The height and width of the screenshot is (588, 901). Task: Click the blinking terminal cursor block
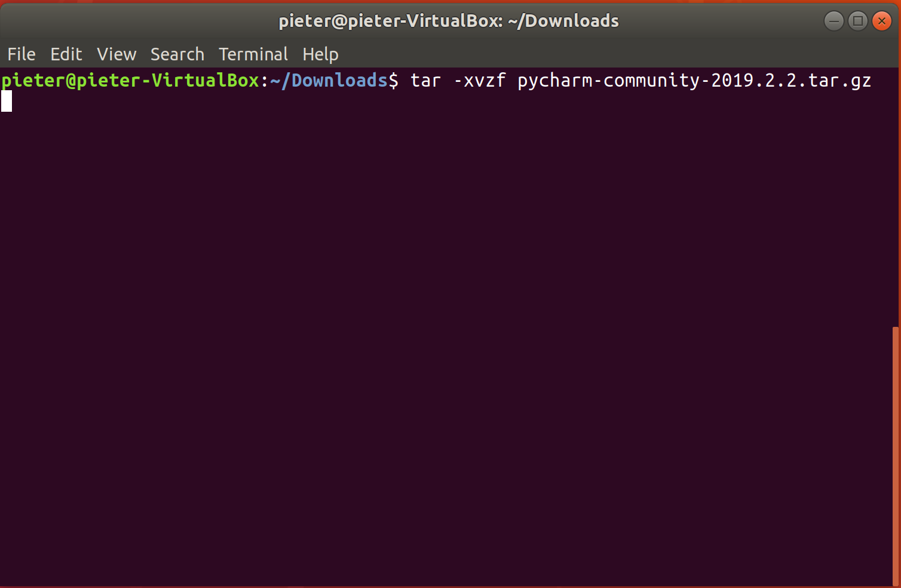pyautogui.click(x=7, y=100)
